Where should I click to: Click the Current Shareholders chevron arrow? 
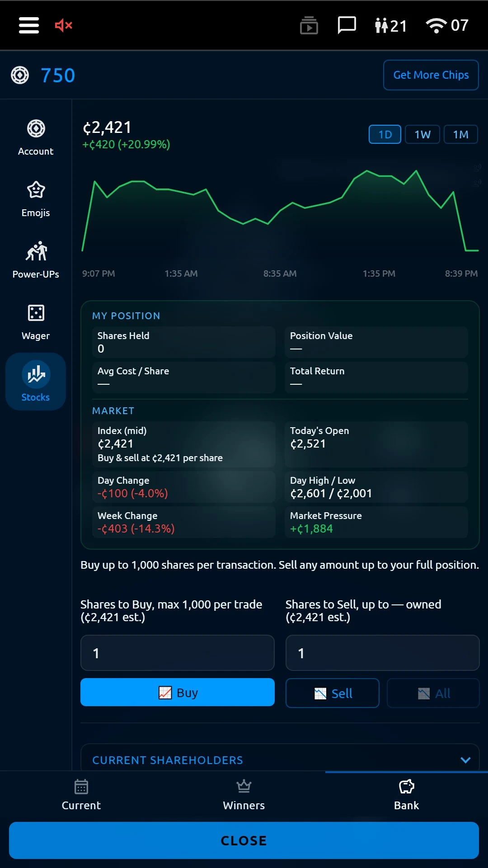click(x=465, y=760)
